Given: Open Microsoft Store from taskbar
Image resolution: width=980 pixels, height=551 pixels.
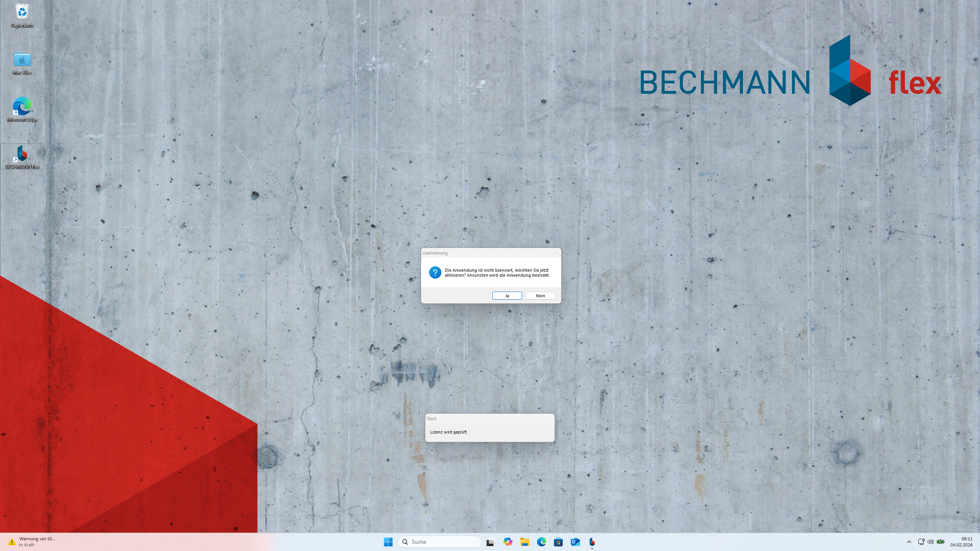Looking at the screenshot, I should click(x=558, y=542).
